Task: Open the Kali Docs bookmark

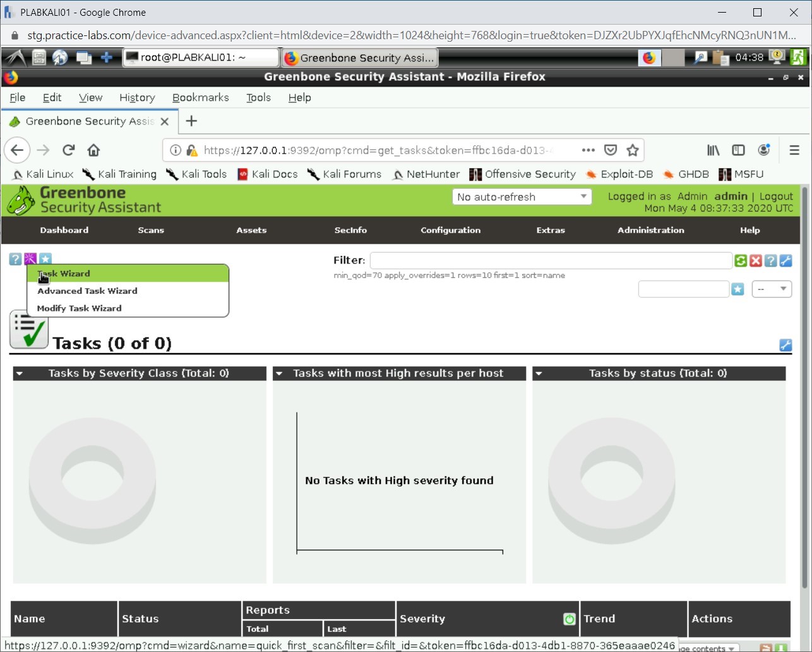Action: 267,174
